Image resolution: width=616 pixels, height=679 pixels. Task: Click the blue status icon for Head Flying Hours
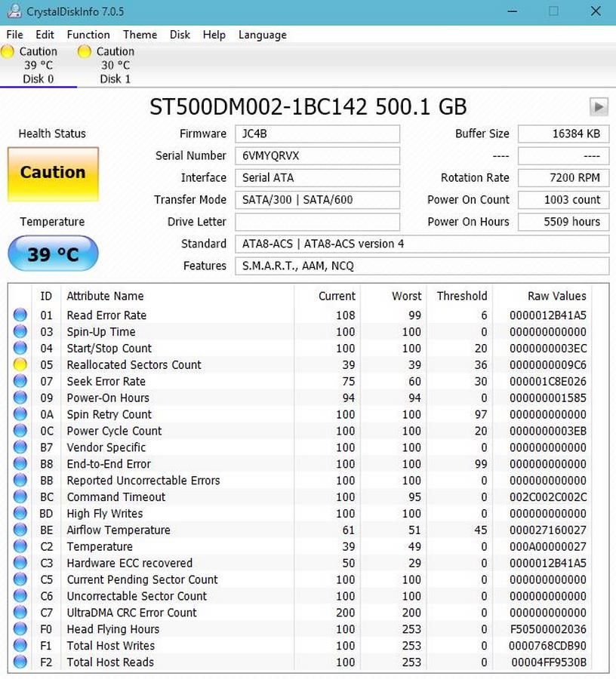[x=20, y=628]
